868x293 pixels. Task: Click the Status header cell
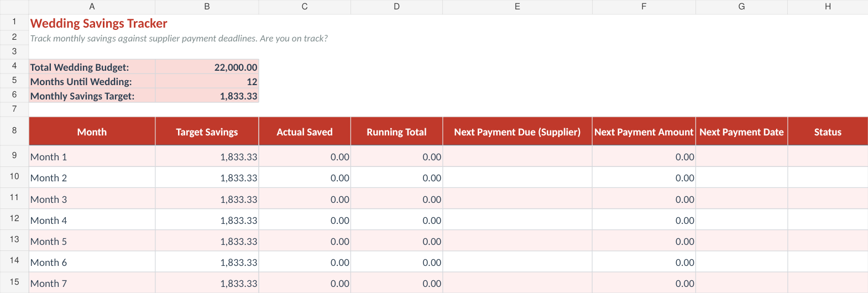[828, 131]
